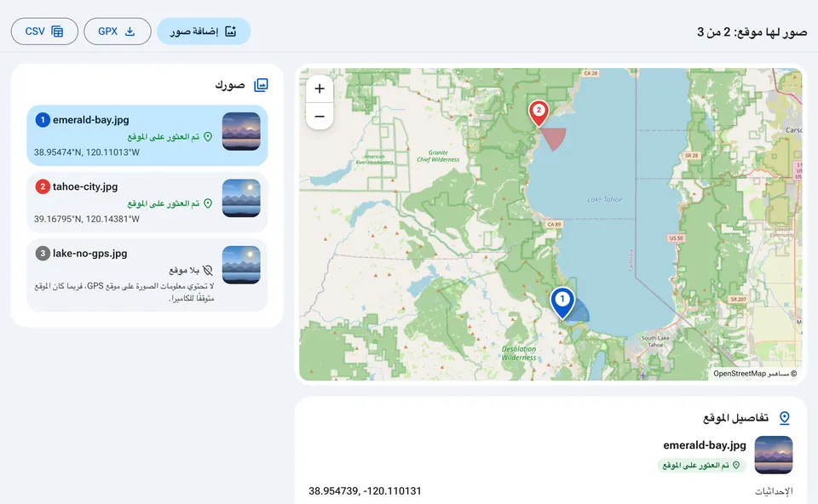Click the صور لها موقع: 2 من 3 counter
The height and width of the screenshot is (504, 818).
point(752,31)
